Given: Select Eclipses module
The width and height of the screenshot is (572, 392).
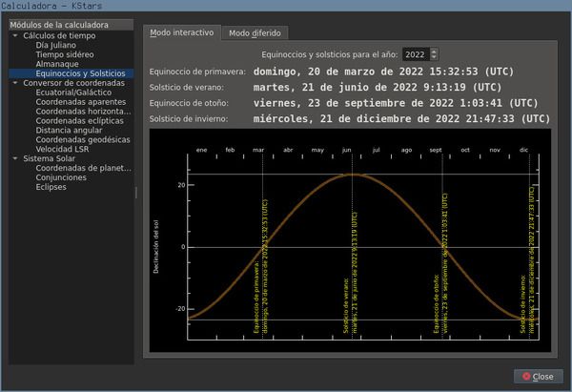Looking at the screenshot, I should tap(52, 187).
